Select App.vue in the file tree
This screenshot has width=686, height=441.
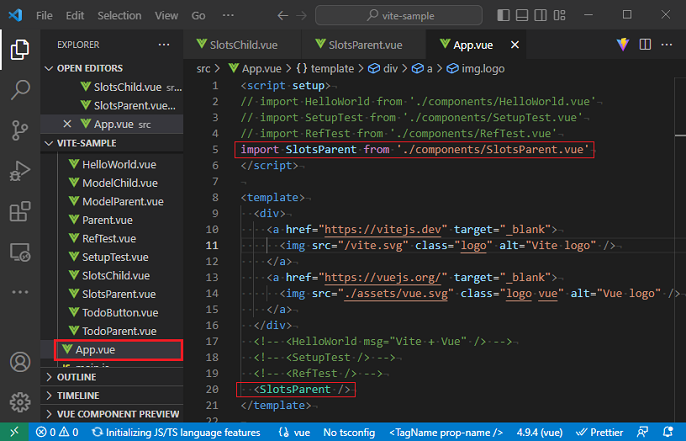[x=119, y=350]
